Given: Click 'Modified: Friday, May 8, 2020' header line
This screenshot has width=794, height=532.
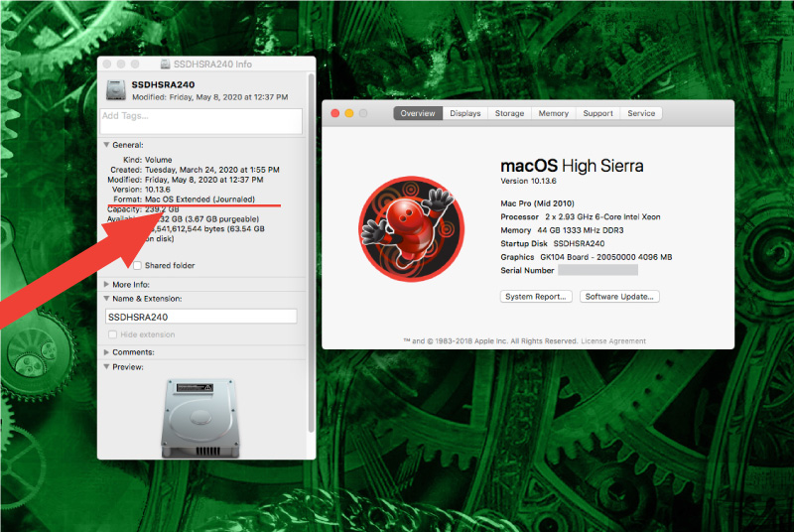Looking at the screenshot, I should click(x=210, y=97).
